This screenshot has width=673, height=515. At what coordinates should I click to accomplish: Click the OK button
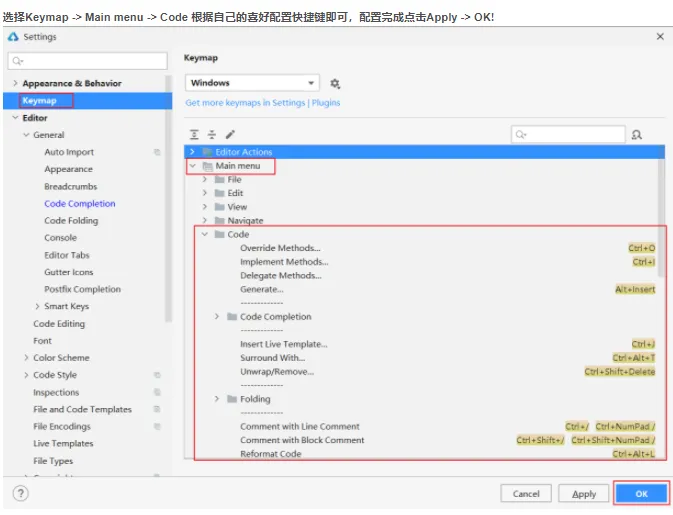point(641,494)
